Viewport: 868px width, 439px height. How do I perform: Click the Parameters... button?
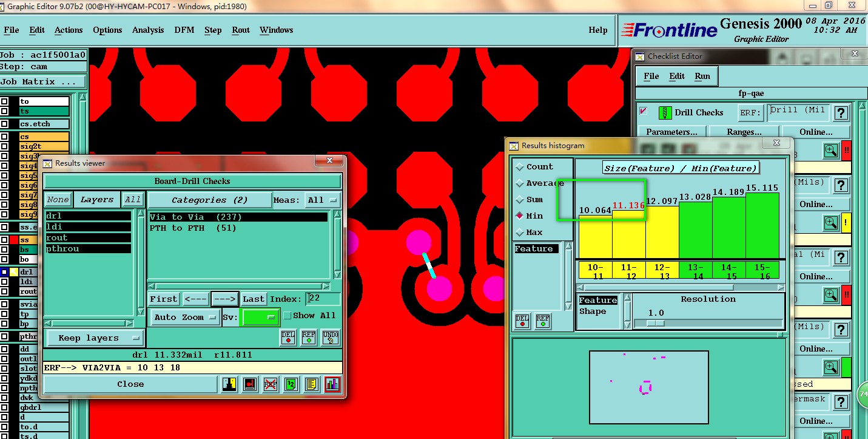tap(671, 132)
